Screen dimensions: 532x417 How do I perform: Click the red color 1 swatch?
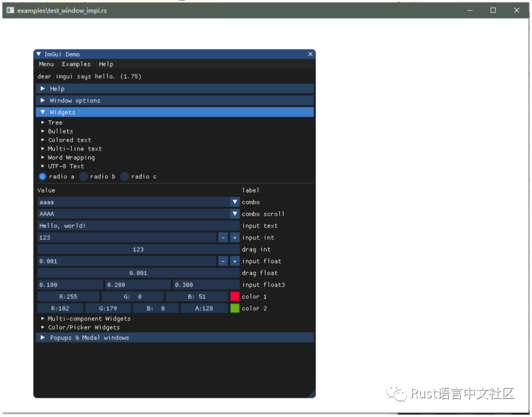click(235, 296)
